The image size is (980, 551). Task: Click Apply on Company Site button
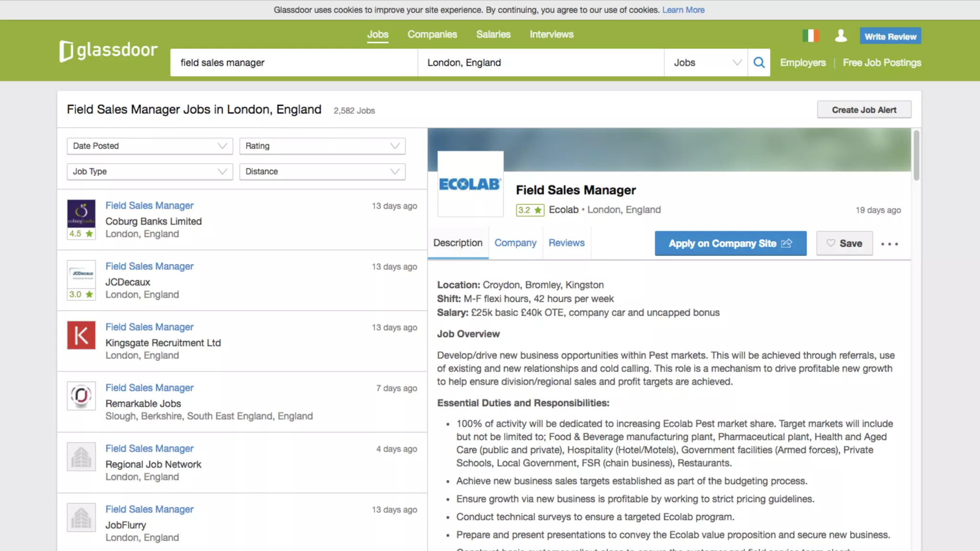tap(730, 243)
